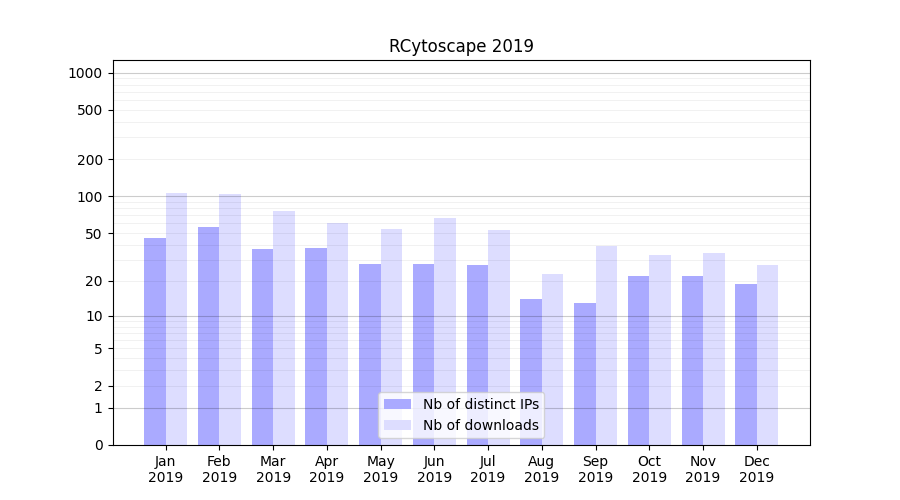The height and width of the screenshot is (500, 900).
Task: Select the Apr 2019 distinct IPs bar
Action: pyautogui.click(x=316, y=346)
